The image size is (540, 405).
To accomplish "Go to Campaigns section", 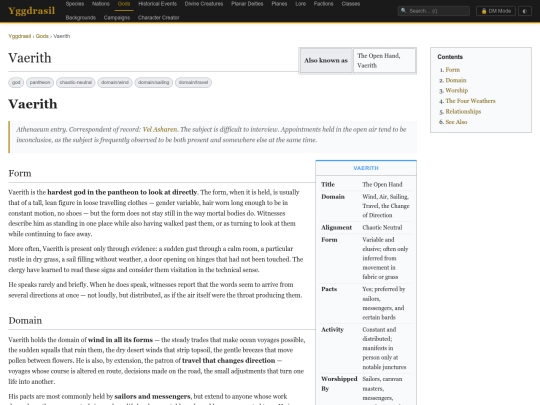I will click(x=117, y=18).
